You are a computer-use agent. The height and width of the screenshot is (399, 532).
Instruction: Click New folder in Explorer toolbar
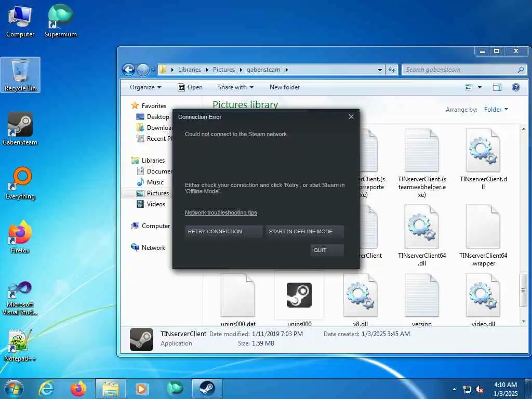285,87
